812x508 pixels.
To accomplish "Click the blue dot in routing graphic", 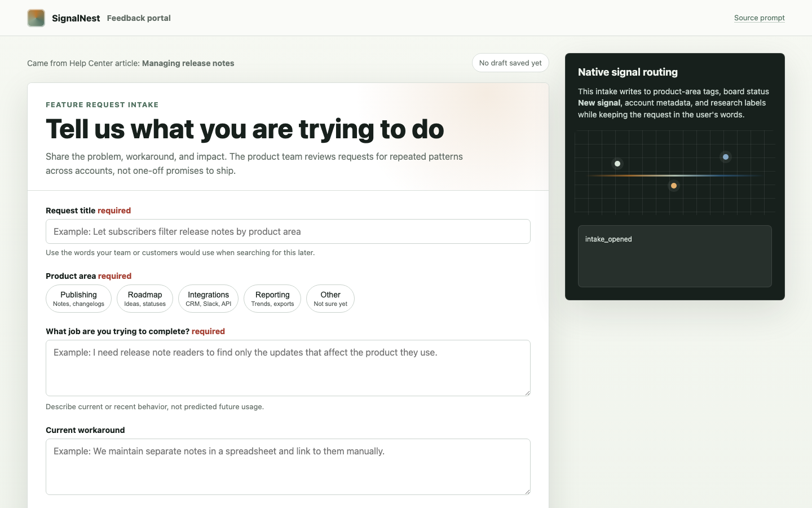I will (726, 157).
